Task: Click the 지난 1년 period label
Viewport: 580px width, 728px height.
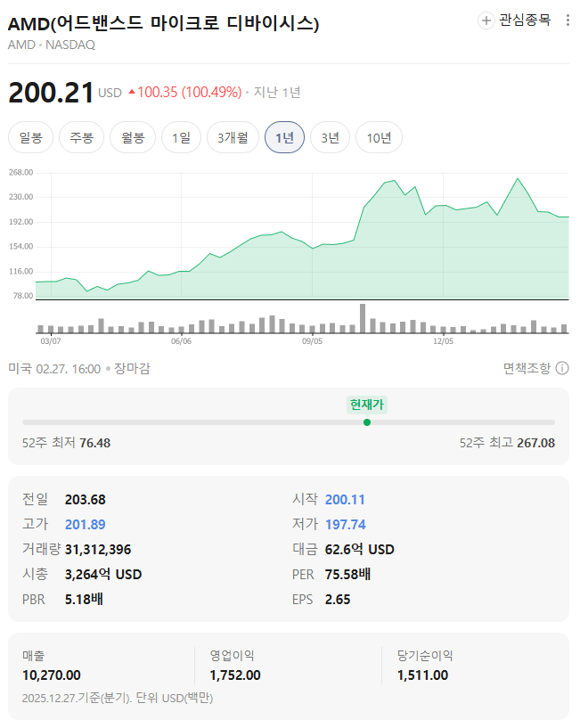Action: 277,93
